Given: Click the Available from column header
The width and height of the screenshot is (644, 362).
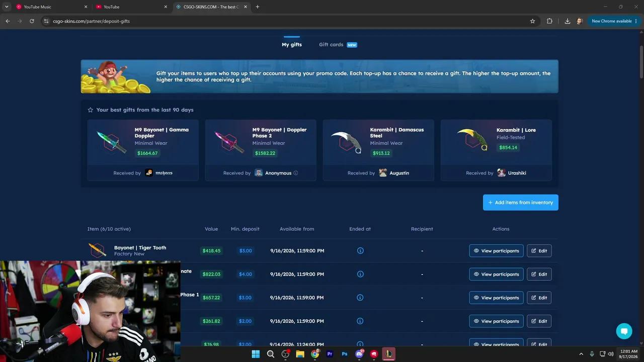Looking at the screenshot, I should click(x=297, y=229).
